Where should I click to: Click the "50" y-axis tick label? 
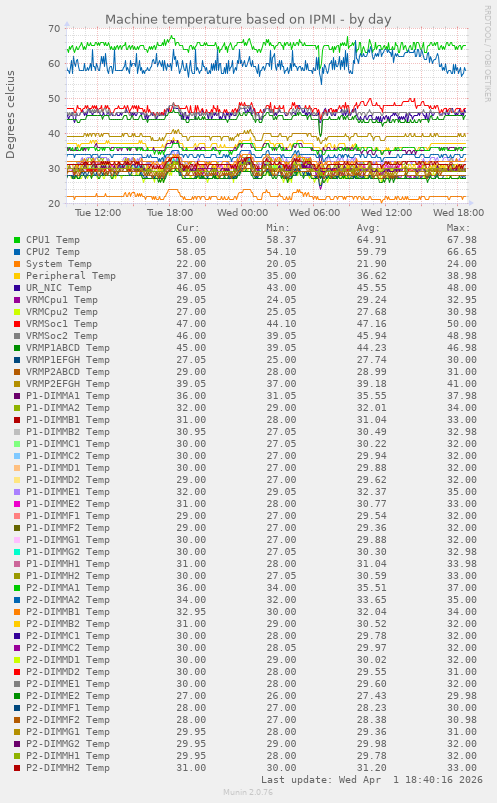54,98
